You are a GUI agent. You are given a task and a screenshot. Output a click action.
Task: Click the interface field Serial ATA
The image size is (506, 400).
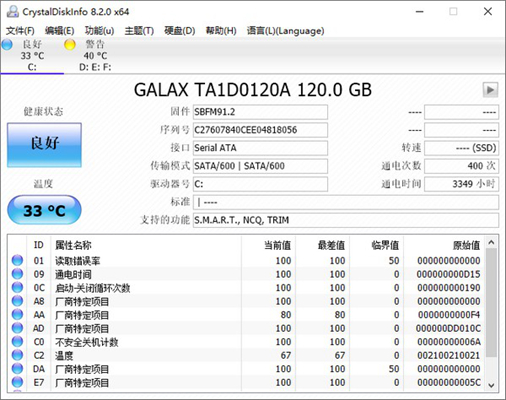260,148
